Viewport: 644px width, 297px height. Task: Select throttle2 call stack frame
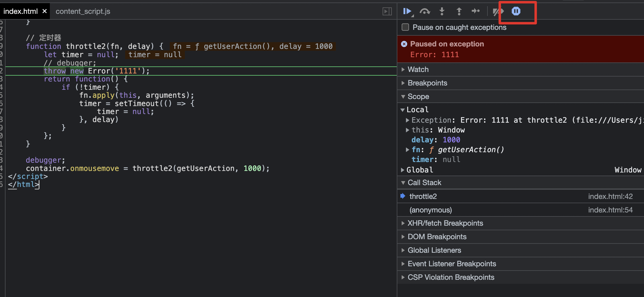pyautogui.click(x=521, y=196)
